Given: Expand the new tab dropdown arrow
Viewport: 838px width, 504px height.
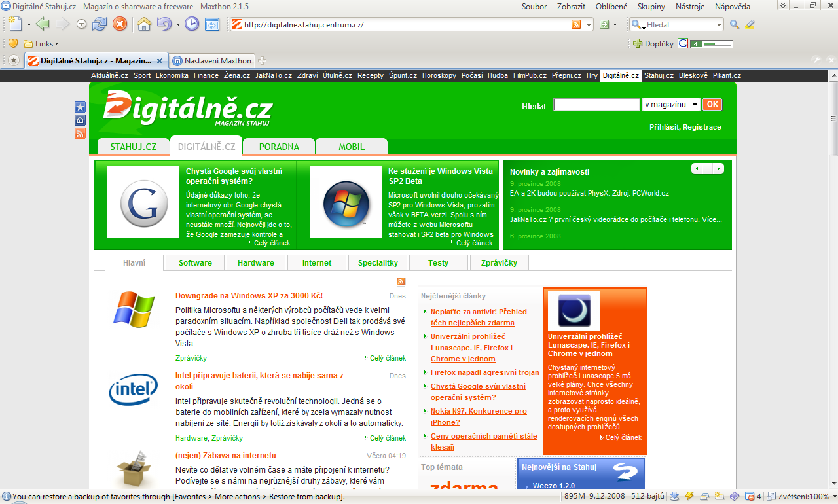Looking at the screenshot, I should [29, 25].
